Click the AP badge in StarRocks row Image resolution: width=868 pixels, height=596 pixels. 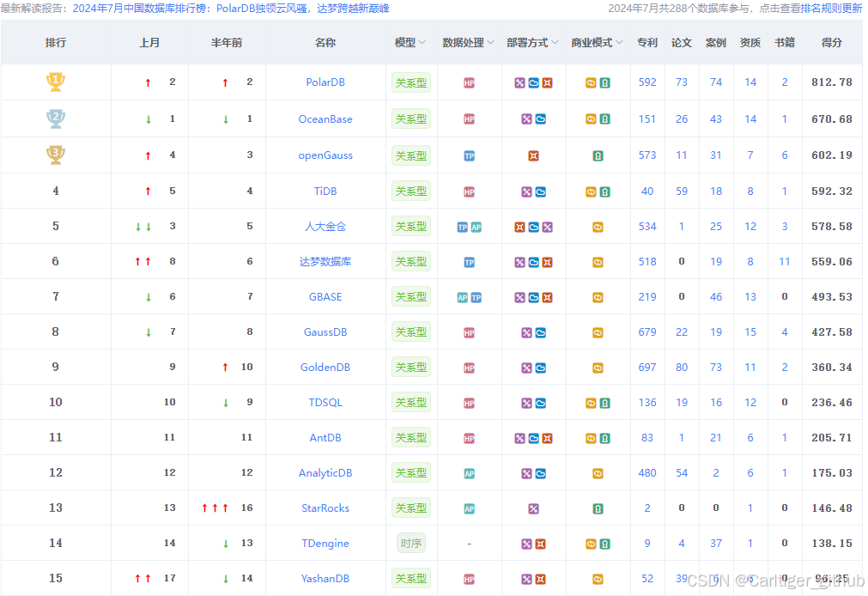coord(469,509)
